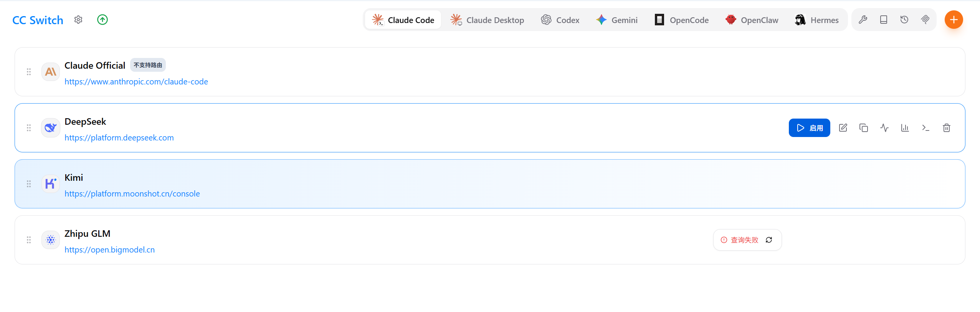Open the platform.deepseek.com link

tap(119, 138)
